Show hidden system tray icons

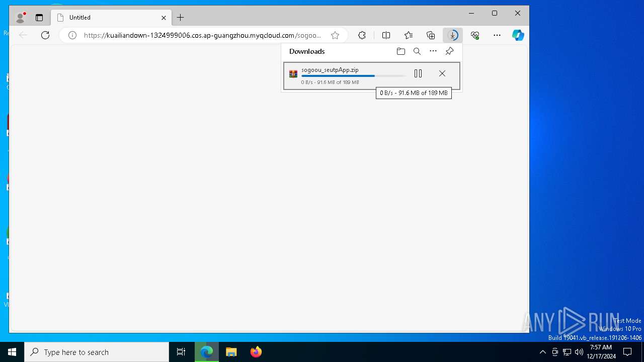[x=542, y=352]
